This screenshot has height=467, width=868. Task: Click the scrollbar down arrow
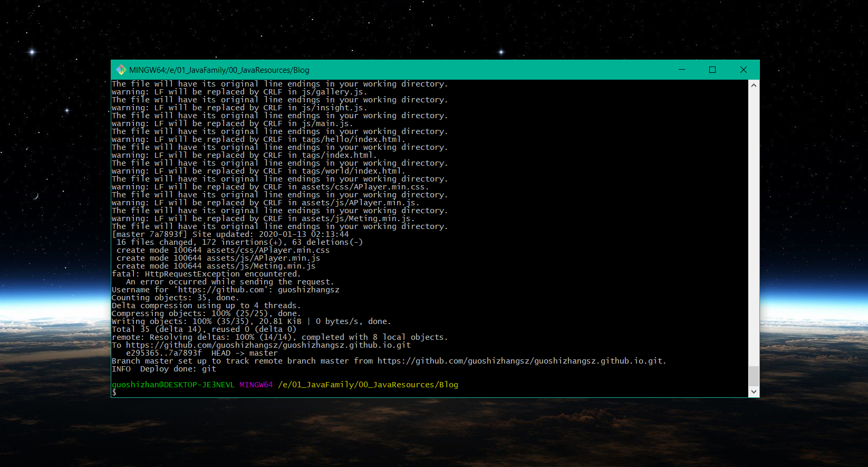click(x=754, y=392)
